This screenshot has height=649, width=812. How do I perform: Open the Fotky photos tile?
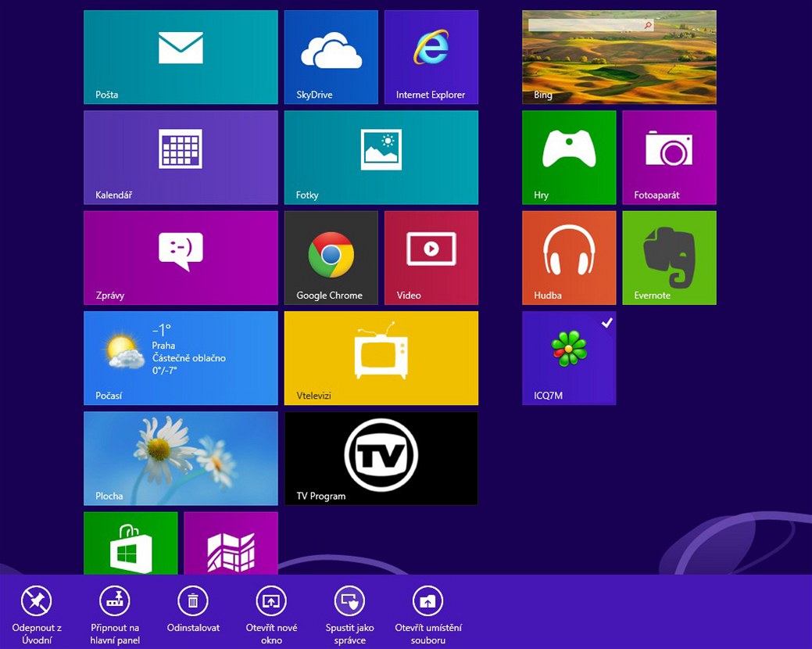point(381,157)
